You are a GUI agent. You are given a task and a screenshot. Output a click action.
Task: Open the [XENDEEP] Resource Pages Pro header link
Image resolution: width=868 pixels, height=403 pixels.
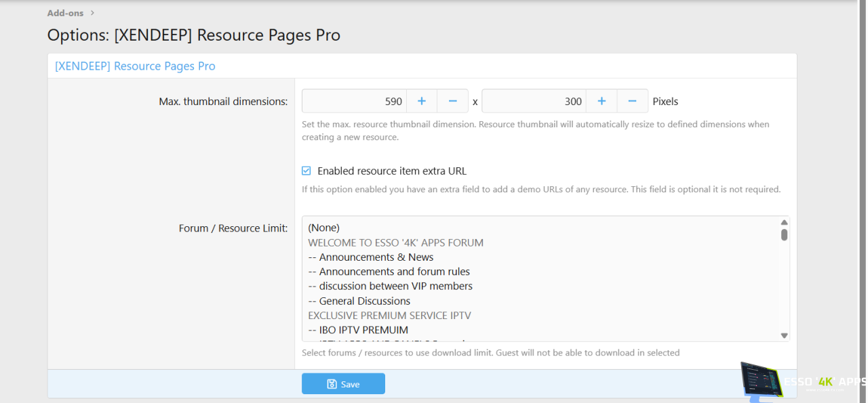pos(135,66)
